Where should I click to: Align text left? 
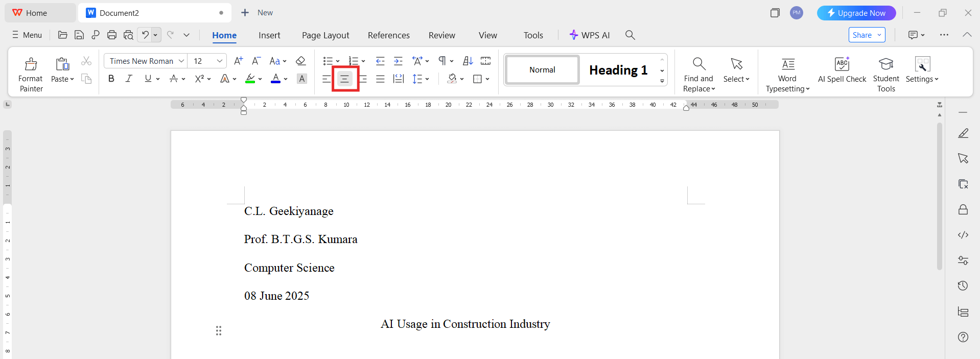pyautogui.click(x=326, y=79)
